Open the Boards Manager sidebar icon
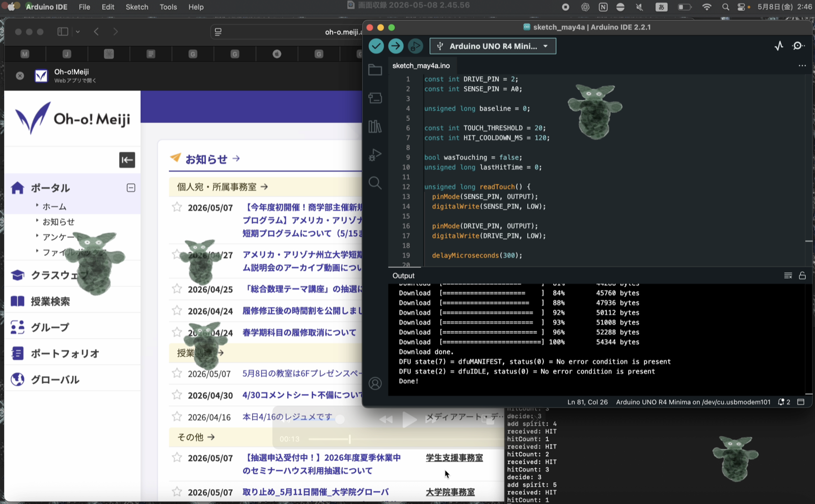815x504 pixels. click(x=375, y=98)
